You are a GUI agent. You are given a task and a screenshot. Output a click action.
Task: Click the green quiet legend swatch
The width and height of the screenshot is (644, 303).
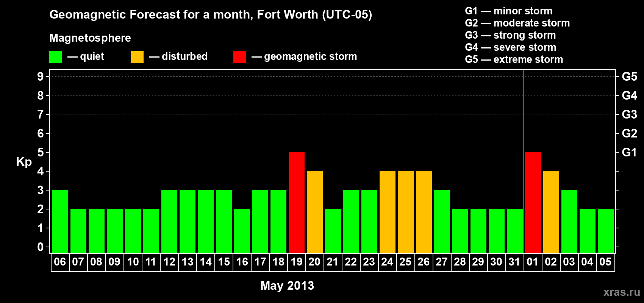click(x=55, y=57)
